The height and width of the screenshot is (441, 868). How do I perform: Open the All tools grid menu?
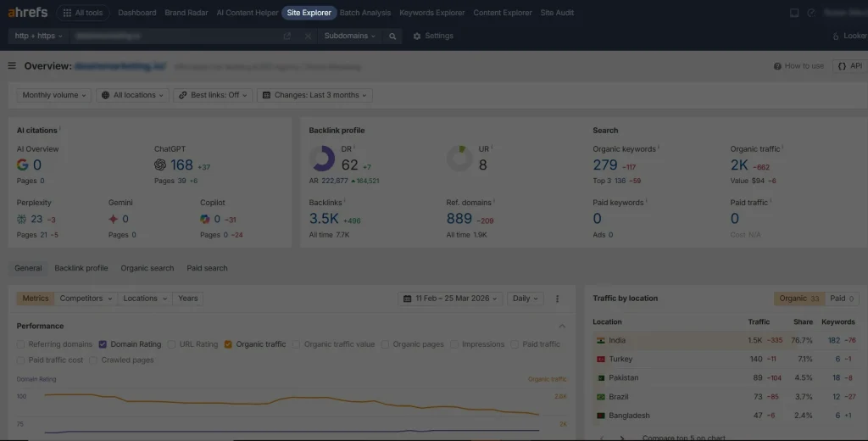pyautogui.click(x=83, y=13)
